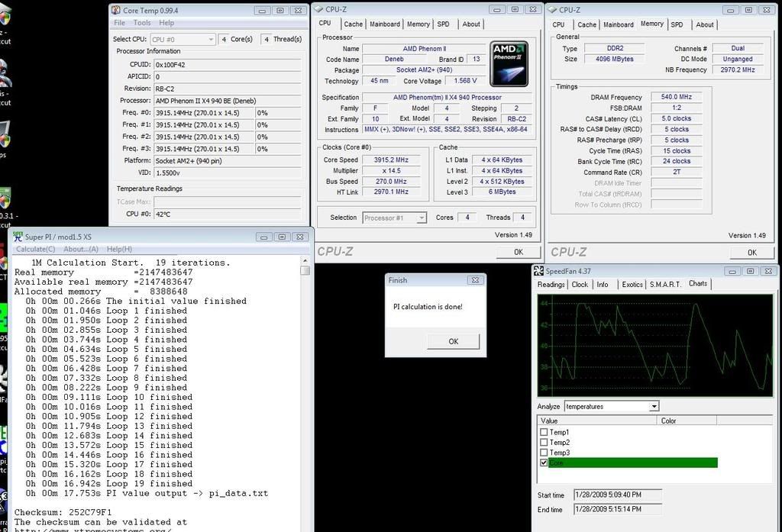Click the DRAM Frequency value 540.0 MHz
Image resolution: width=782 pixels, height=532 pixels.
[x=677, y=97]
